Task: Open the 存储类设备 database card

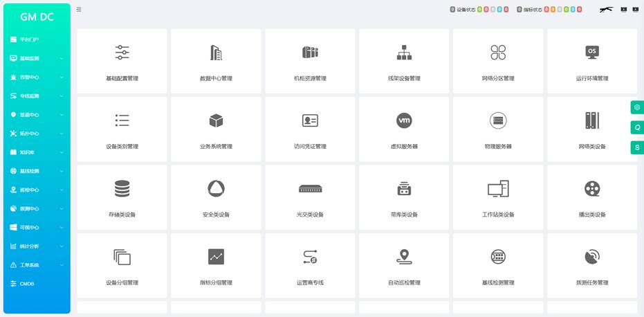Action: 122,198
